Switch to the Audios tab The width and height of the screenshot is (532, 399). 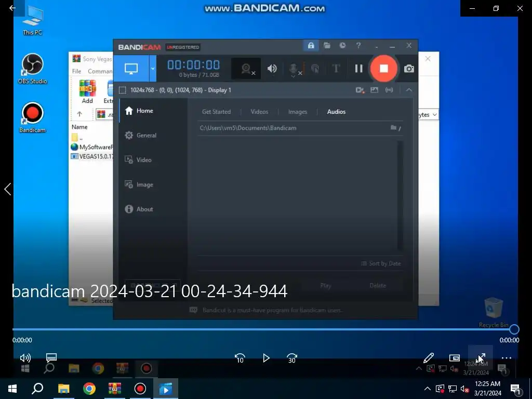(x=336, y=112)
